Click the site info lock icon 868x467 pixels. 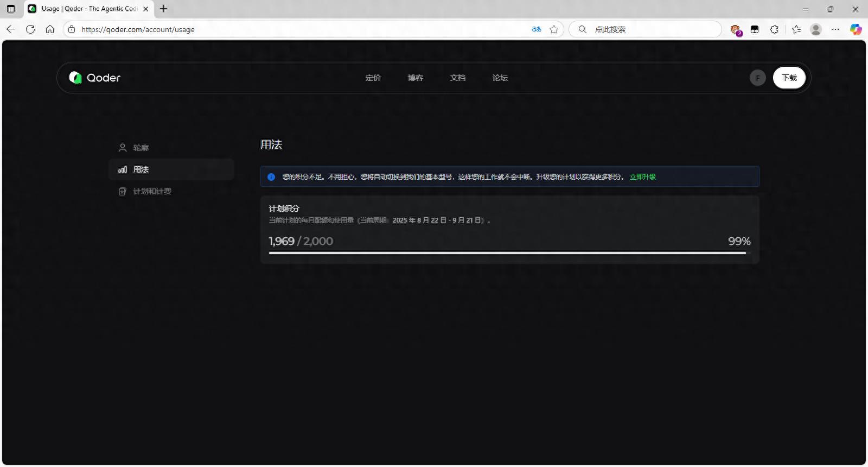click(72, 29)
